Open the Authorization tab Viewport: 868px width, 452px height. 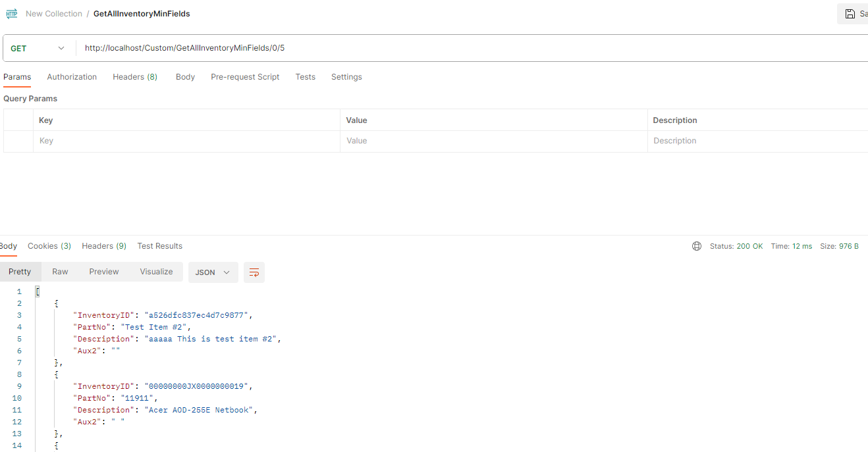(x=72, y=77)
